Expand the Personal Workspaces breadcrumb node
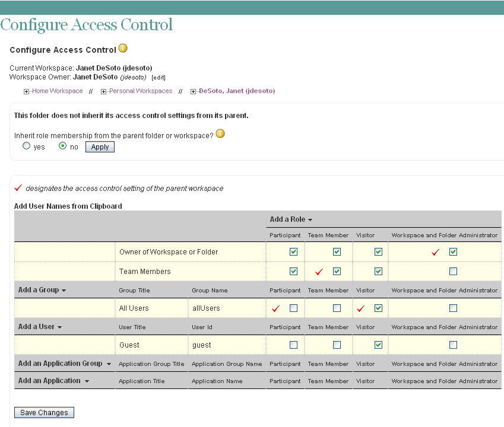Image resolution: width=504 pixels, height=427 pixels. coord(103,91)
